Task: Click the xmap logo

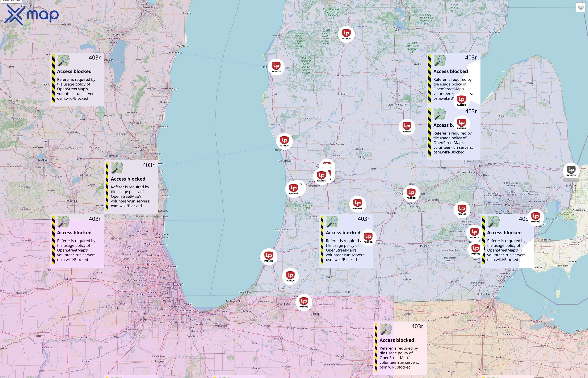Action: [x=32, y=15]
